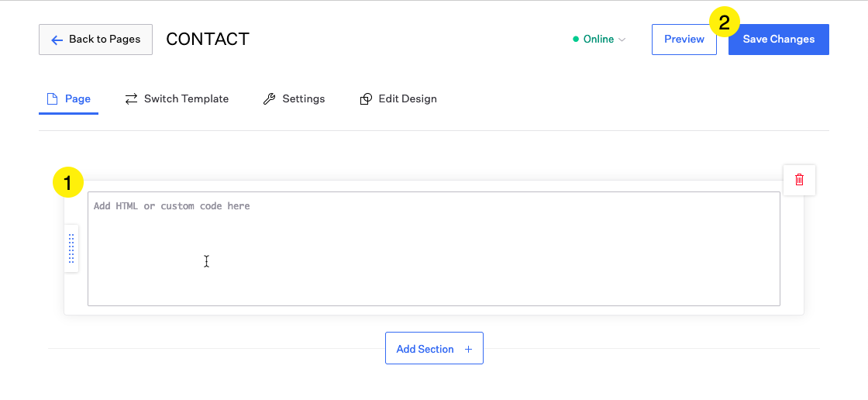Click the dotted drag handle of the code section
This screenshot has width=868, height=400.
click(x=71, y=248)
